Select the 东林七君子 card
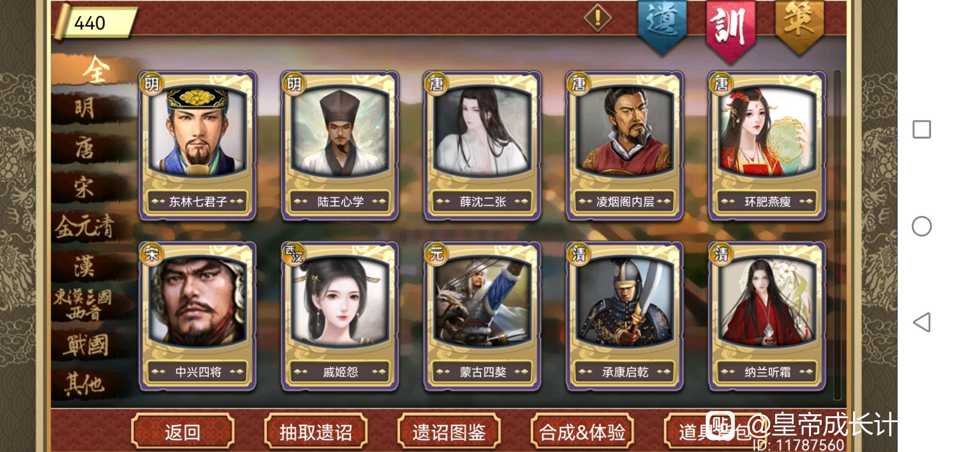Screen dimensions: 980x452 tap(197, 145)
